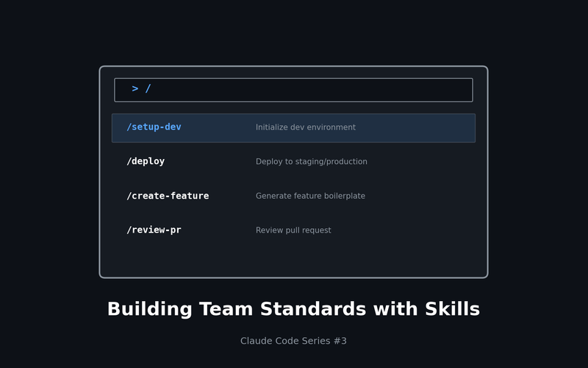Choose the /deploy command

[x=146, y=161]
